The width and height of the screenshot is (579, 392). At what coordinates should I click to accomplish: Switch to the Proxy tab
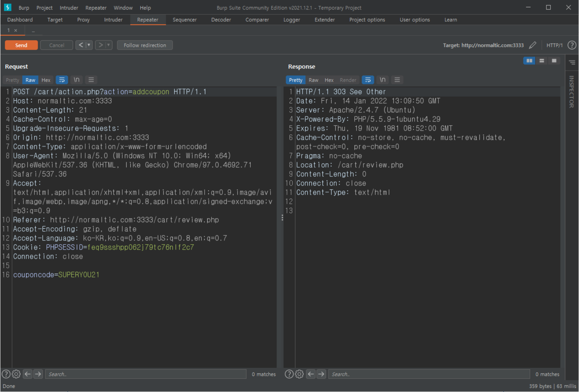click(x=83, y=20)
